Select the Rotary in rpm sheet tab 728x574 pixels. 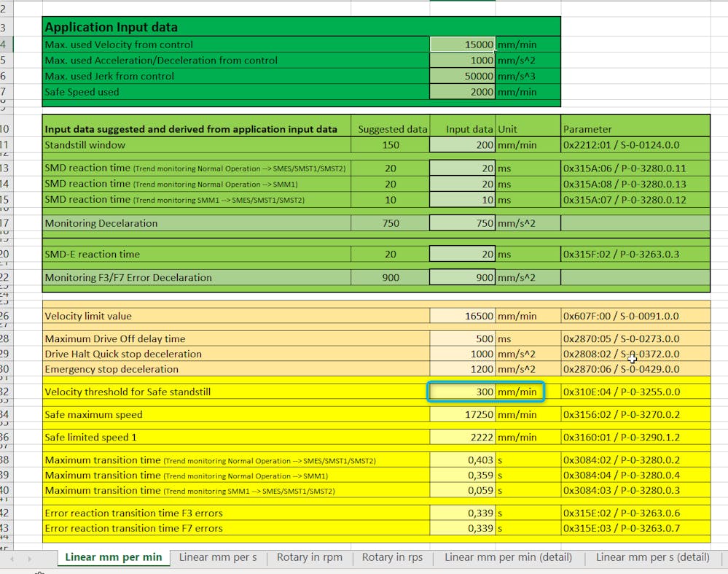click(x=310, y=557)
